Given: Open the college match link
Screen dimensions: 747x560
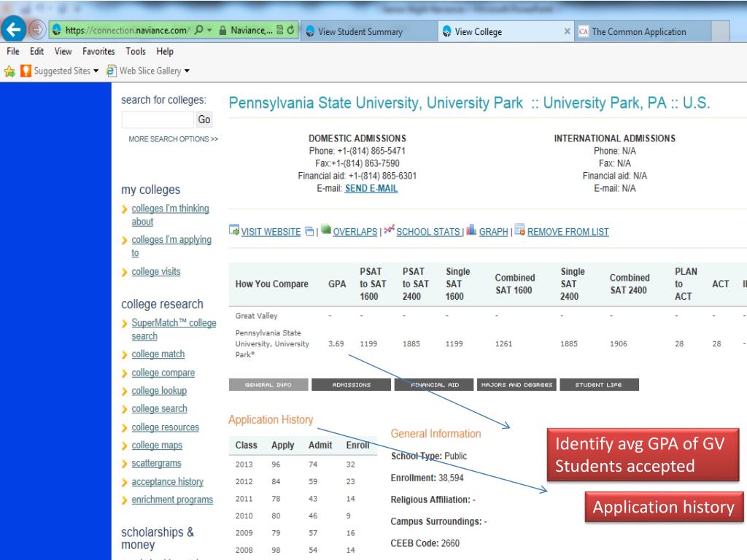Looking at the screenshot, I should coord(158,354).
